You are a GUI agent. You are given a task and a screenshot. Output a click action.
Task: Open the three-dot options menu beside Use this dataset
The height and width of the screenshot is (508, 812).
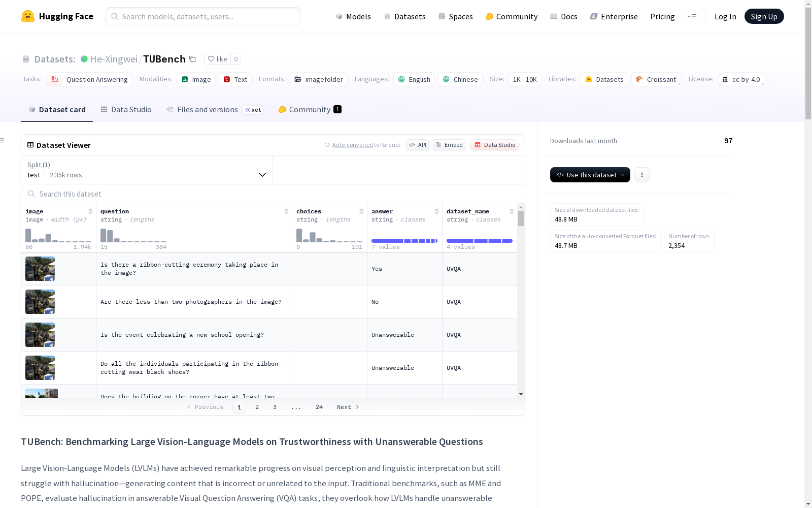(642, 175)
